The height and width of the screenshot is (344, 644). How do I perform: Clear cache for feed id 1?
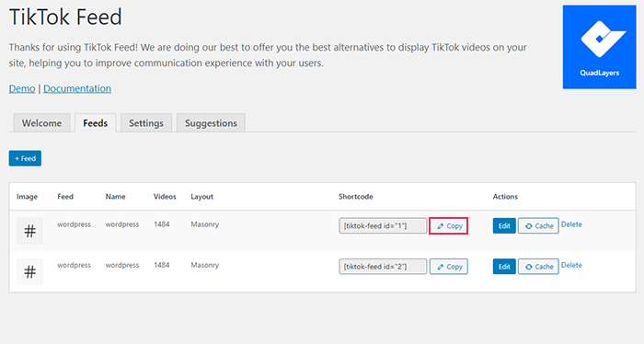click(538, 225)
